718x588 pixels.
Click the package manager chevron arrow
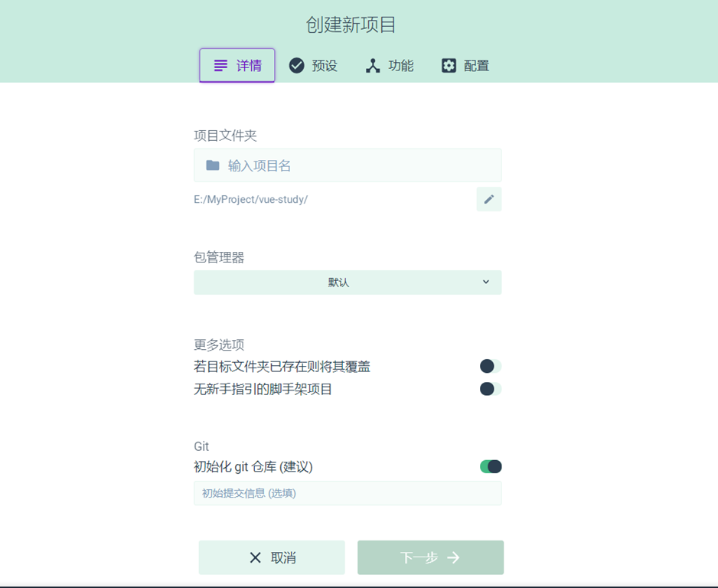(x=486, y=282)
